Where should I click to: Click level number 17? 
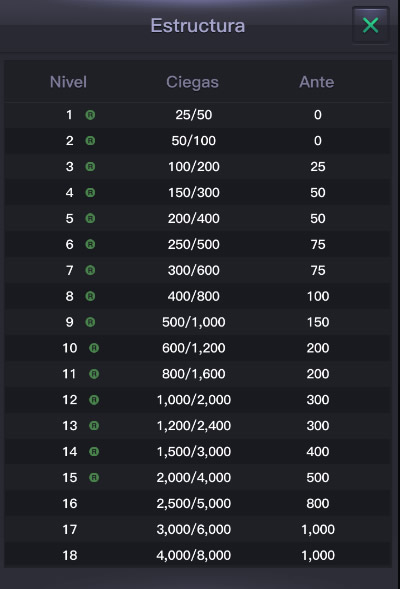coord(70,529)
